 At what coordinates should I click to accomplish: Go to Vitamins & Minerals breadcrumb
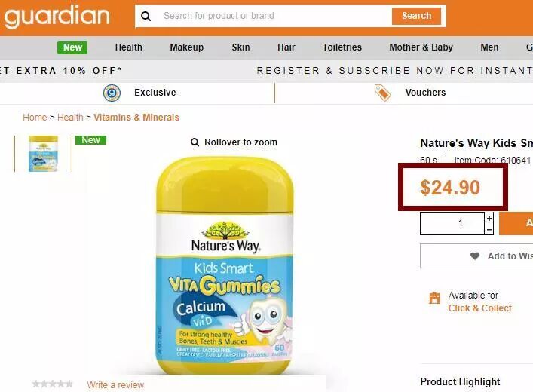click(136, 118)
